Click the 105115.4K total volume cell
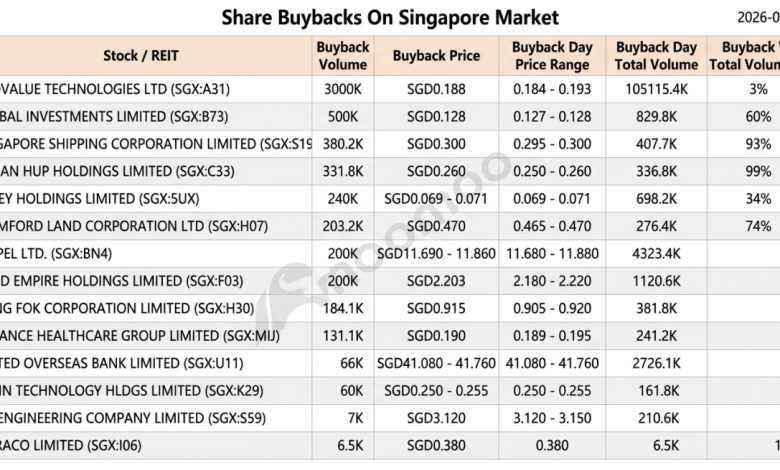The width and height of the screenshot is (780, 470). pos(656,90)
